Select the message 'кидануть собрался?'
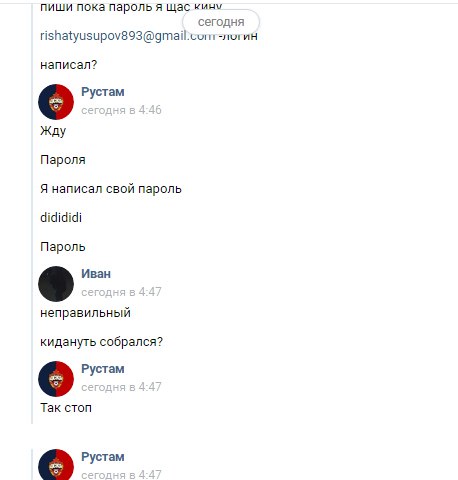 tap(101, 342)
